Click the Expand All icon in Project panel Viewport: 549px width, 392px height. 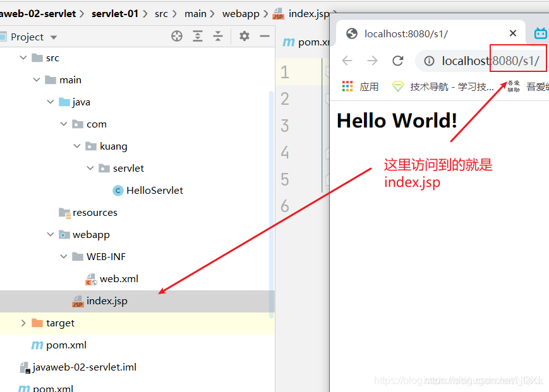pos(198,36)
